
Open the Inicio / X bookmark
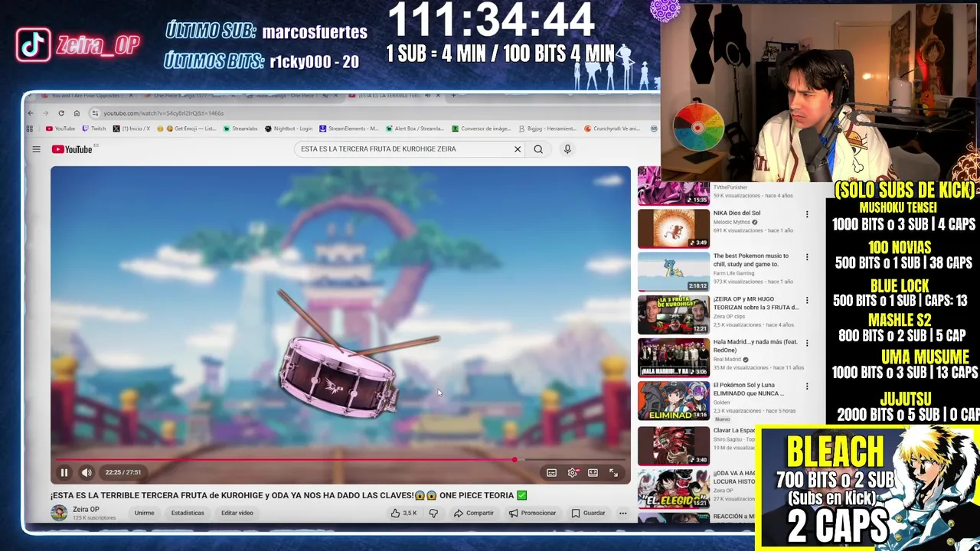pos(132,129)
